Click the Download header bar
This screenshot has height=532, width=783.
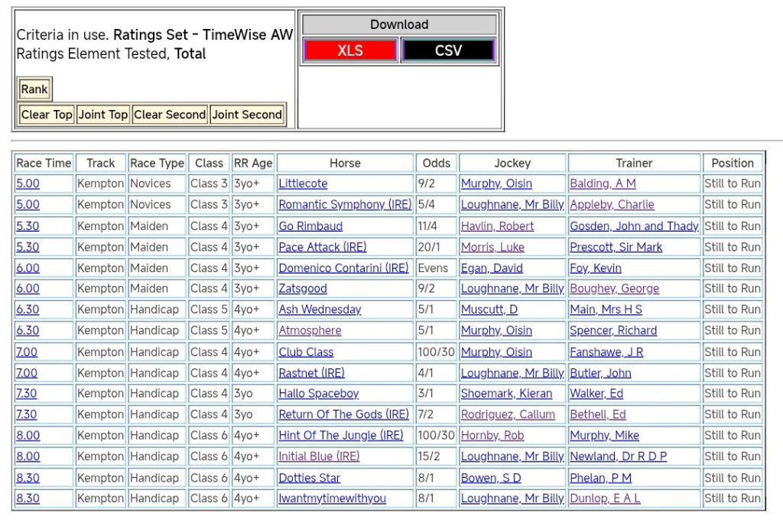pyautogui.click(x=399, y=24)
